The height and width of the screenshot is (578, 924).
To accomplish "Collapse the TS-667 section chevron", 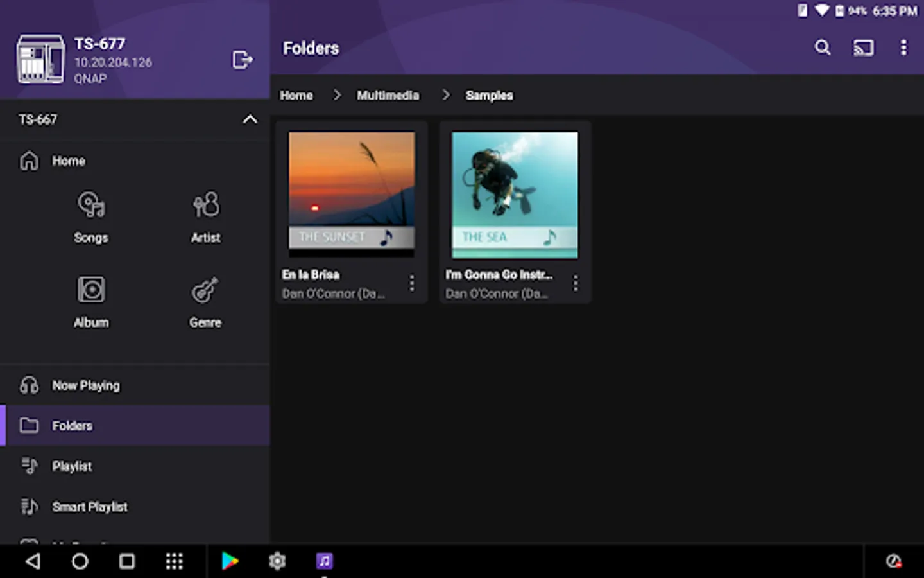I will coord(250,119).
